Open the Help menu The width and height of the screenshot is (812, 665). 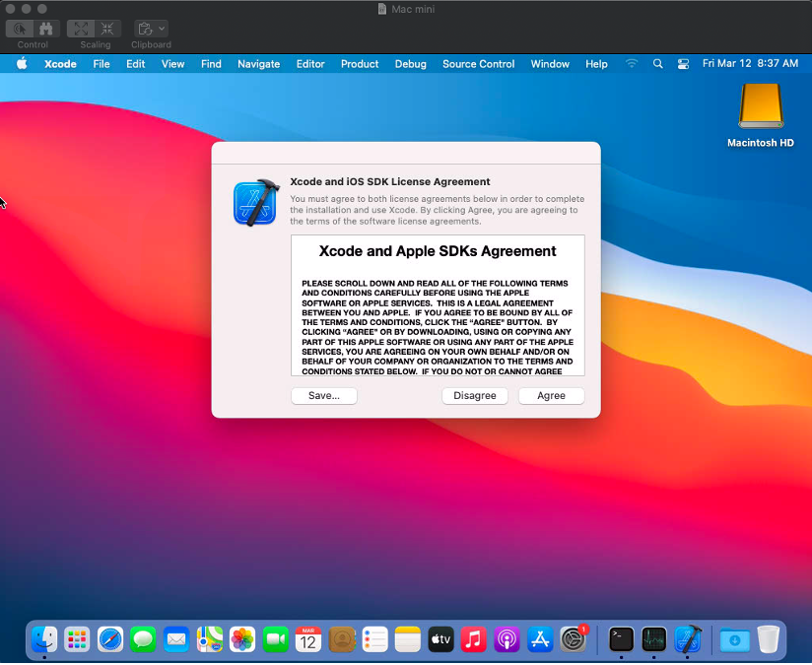[x=596, y=64]
